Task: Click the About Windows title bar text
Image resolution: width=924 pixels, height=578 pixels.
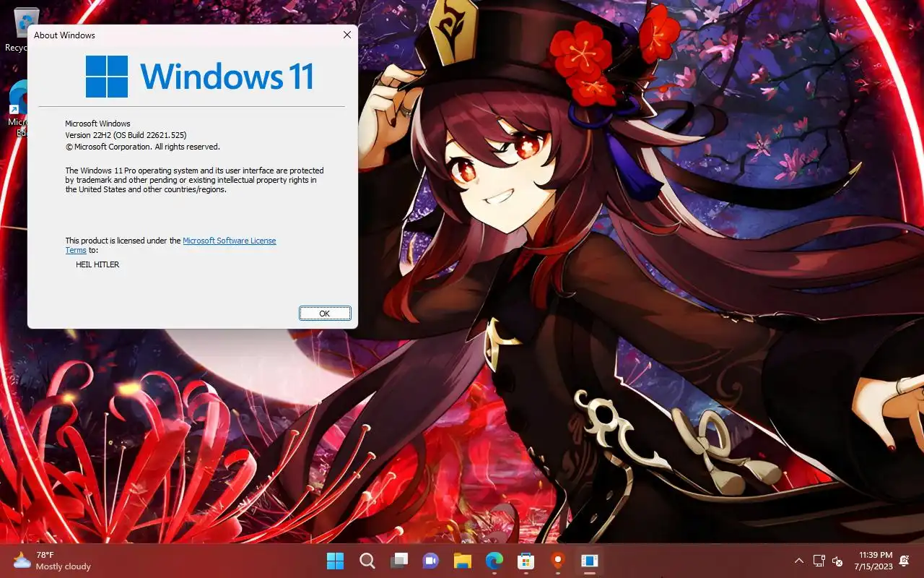Action: tap(64, 35)
